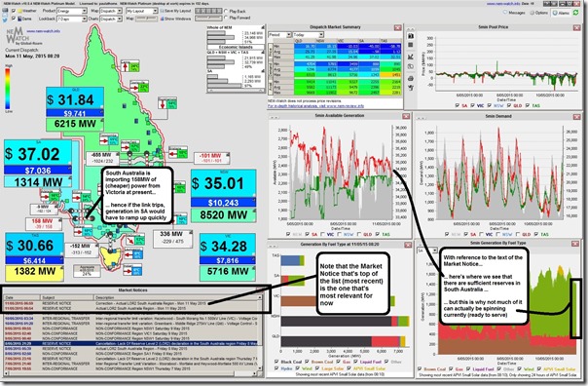Viewport: 588px width, 386px height.
Task: Open the Options gear item
Action: [539, 13]
